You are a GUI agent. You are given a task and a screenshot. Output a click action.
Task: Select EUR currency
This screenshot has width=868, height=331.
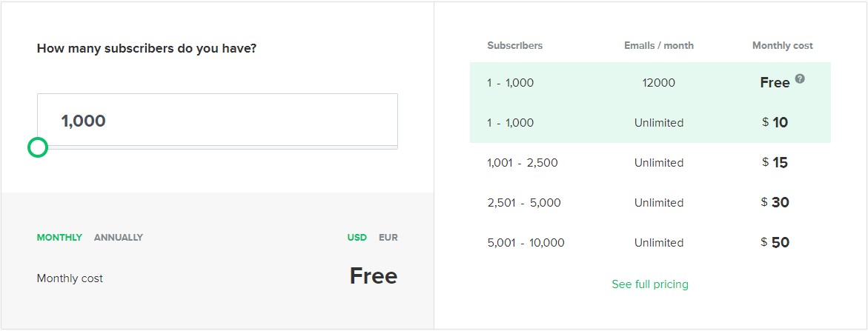[x=388, y=238]
